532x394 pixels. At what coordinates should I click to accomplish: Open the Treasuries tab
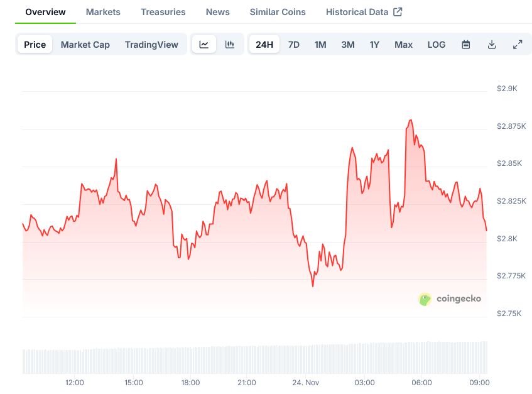[163, 11]
